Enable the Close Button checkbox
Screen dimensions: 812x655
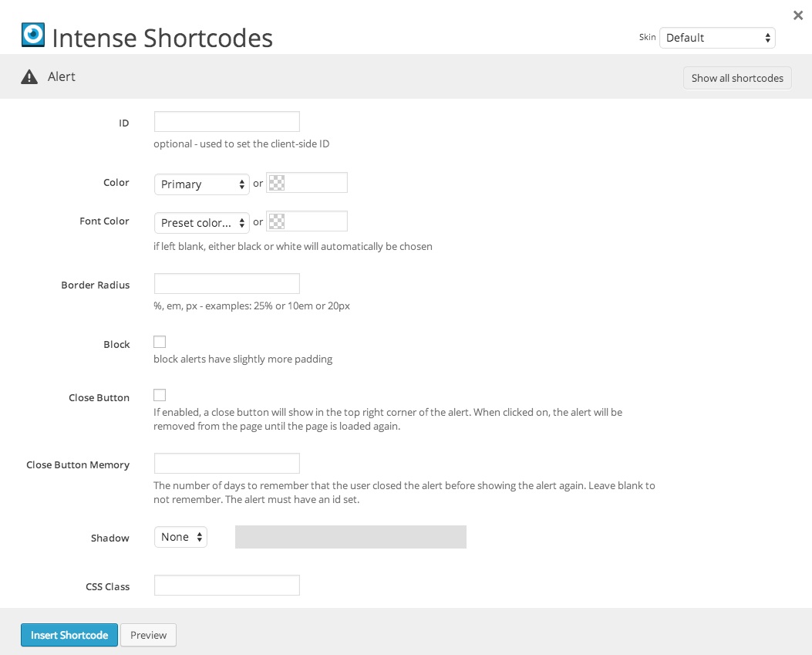pos(160,395)
